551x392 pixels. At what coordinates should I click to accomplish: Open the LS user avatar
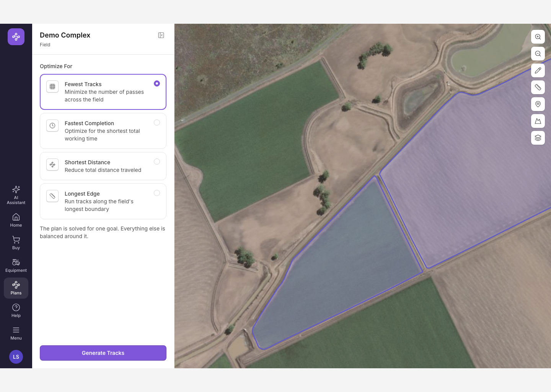[x=16, y=357]
